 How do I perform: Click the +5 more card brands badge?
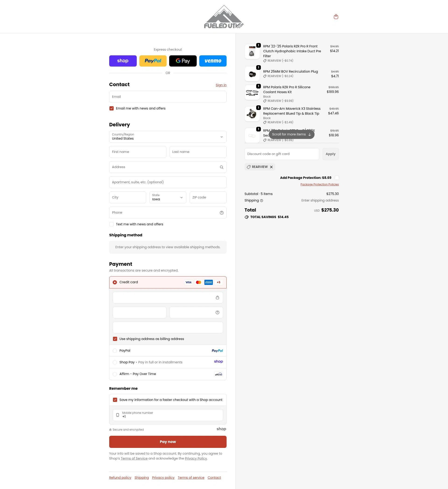218,282
